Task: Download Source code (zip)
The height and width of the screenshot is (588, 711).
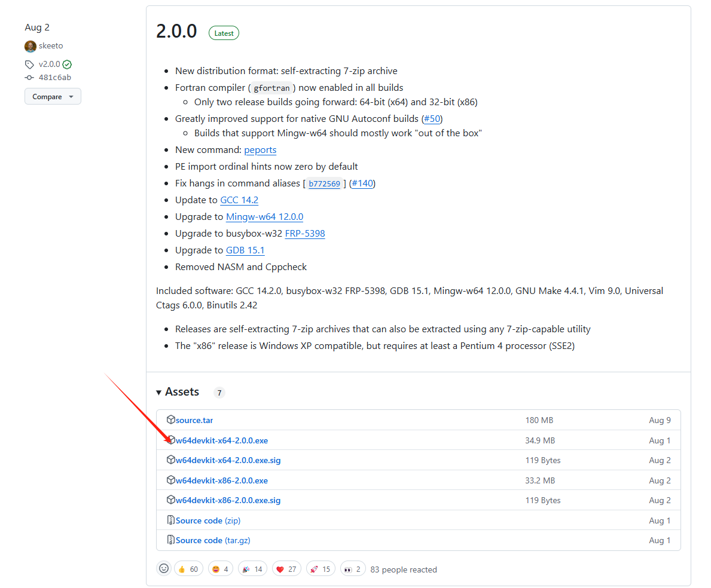Action: tap(208, 520)
